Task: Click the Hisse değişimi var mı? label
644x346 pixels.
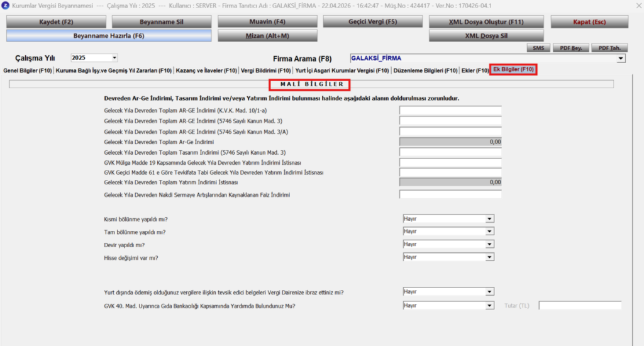Action: click(131, 258)
